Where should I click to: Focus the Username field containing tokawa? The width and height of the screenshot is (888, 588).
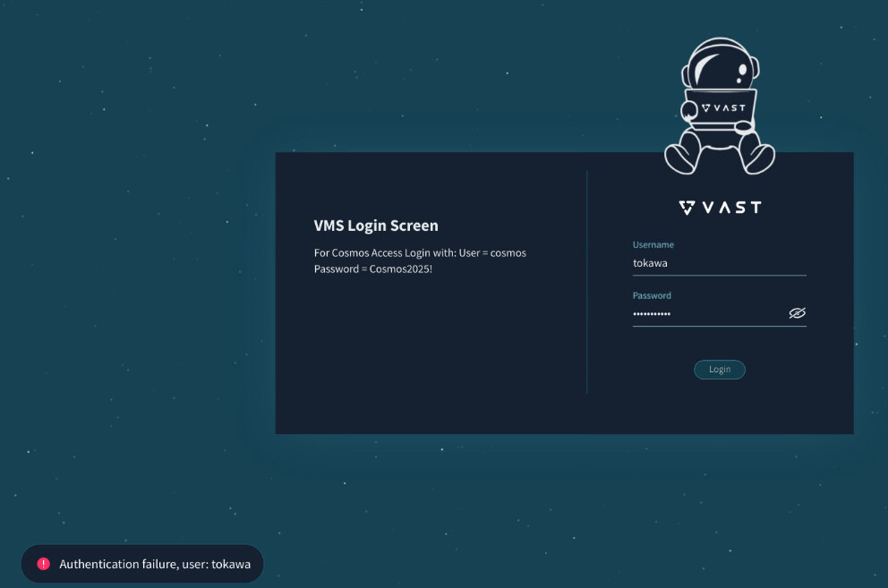pos(719,263)
